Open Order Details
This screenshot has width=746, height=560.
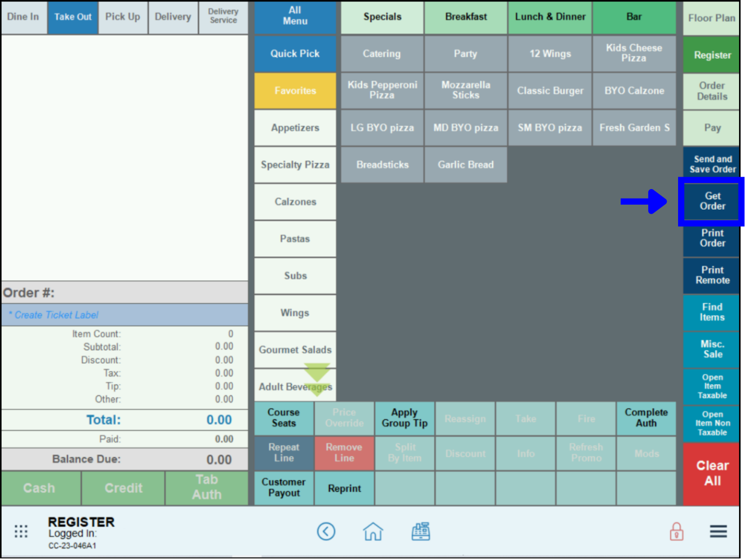(x=712, y=91)
